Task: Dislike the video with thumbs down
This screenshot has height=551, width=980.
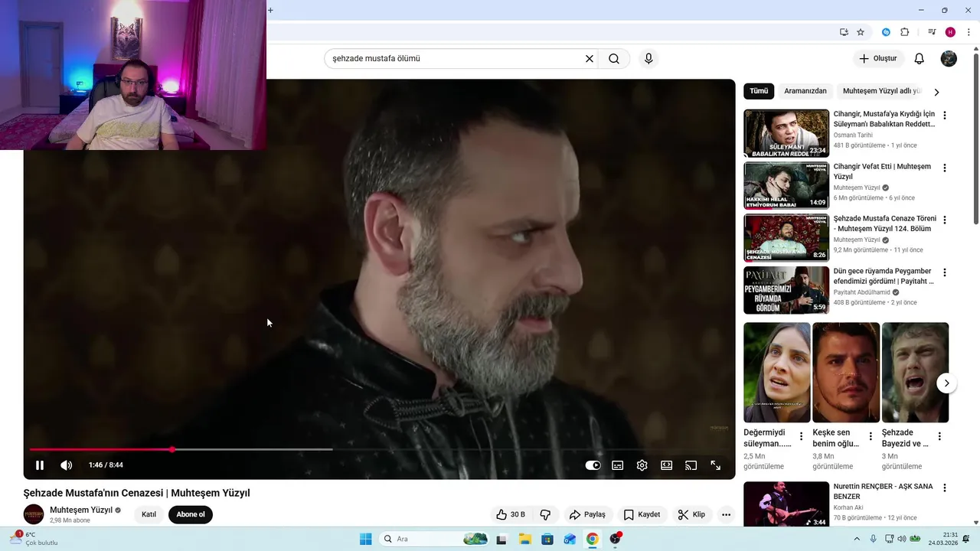Action: pos(545,514)
